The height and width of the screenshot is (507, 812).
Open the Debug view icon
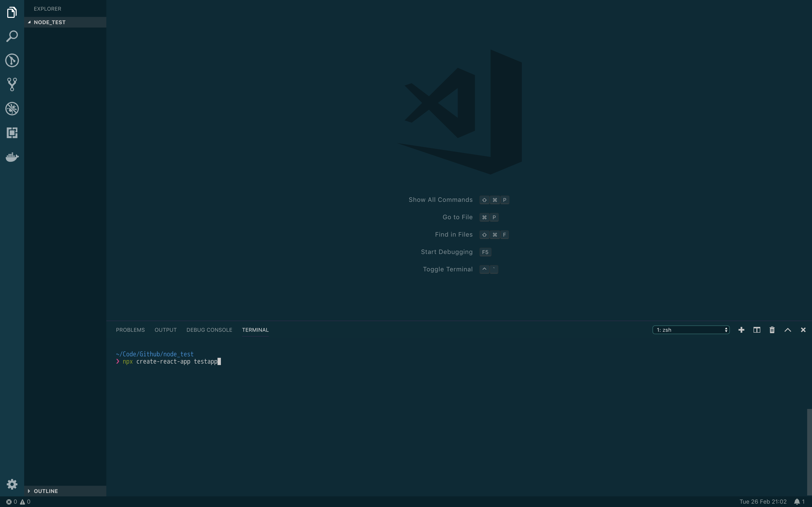12,109
